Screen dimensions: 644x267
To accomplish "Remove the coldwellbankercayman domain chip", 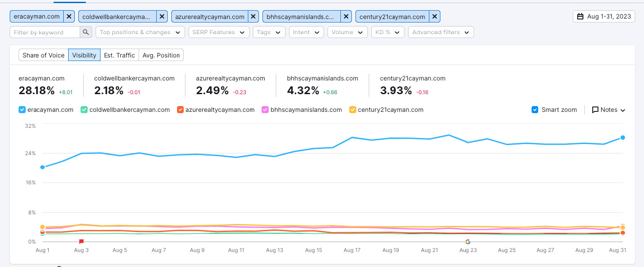I will point(162,17).
